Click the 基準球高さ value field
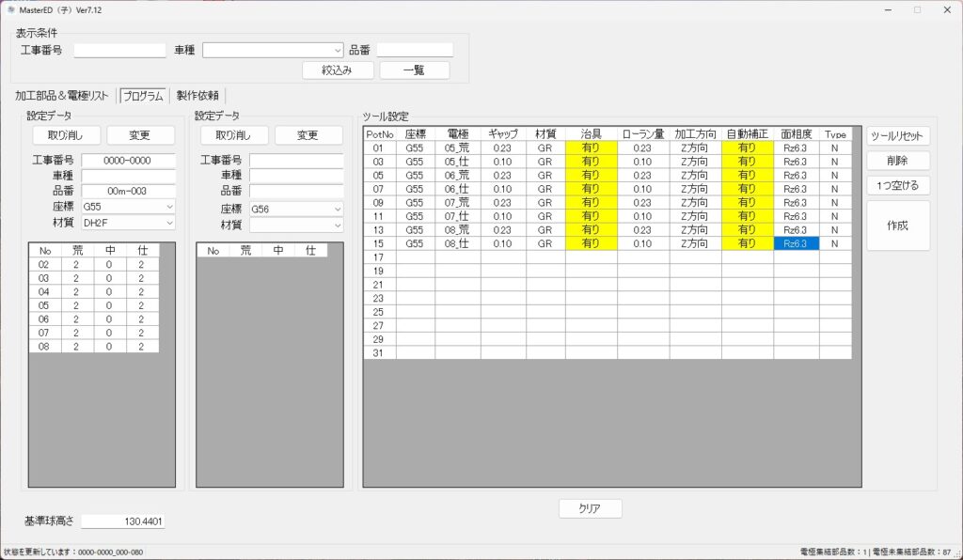This screenshot has width=963, height=560. 123,521
